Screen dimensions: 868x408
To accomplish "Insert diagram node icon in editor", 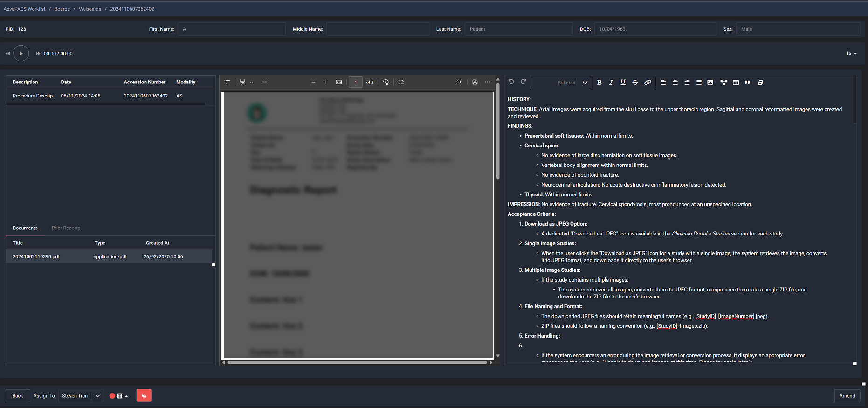I will coord(723,83).
